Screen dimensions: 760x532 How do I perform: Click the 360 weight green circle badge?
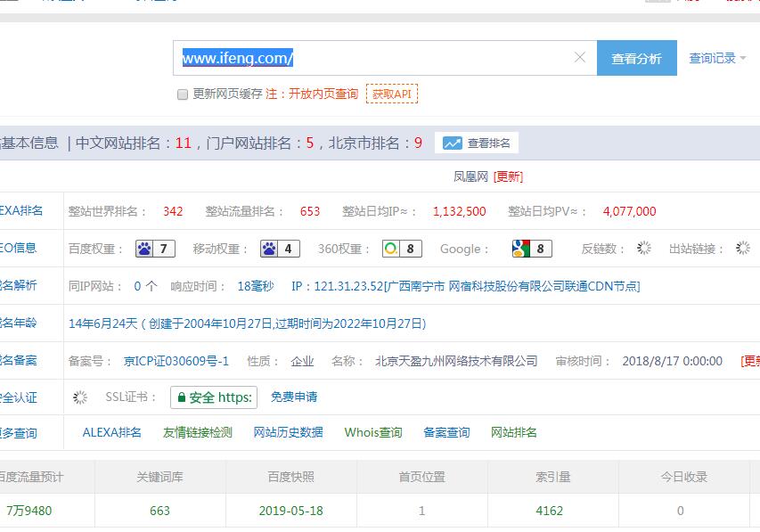[x=402, y=249]
